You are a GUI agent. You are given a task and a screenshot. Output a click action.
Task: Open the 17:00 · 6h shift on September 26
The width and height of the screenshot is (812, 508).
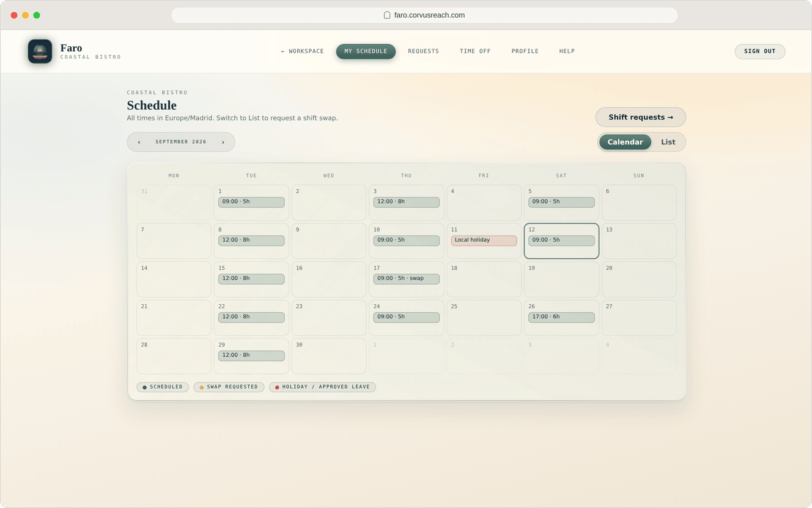(x=561, y=318)
